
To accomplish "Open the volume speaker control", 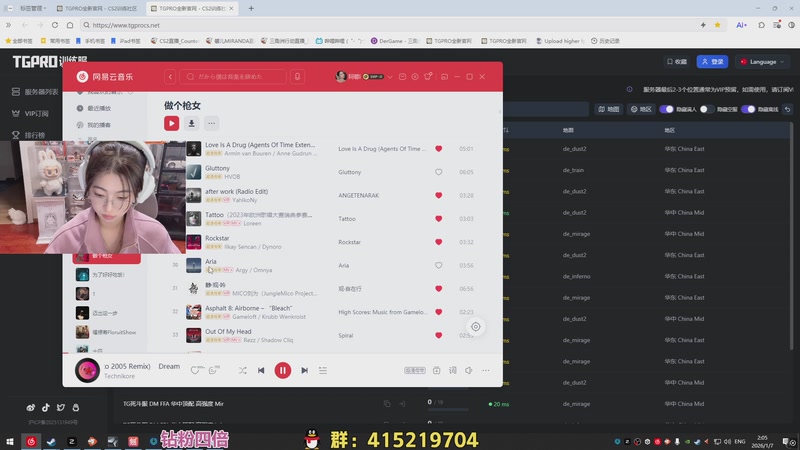I will point(468,370).
